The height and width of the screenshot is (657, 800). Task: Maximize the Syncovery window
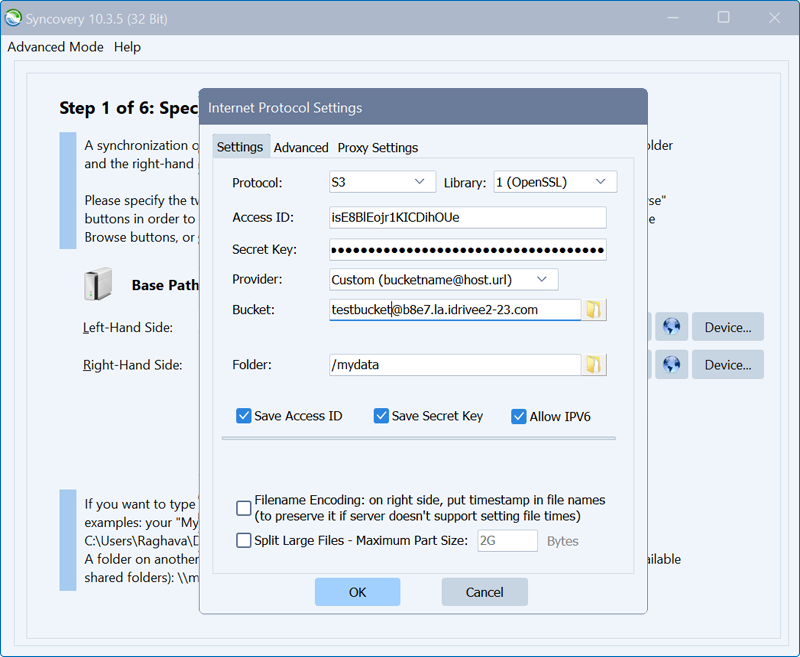click(x=723, y=18)
